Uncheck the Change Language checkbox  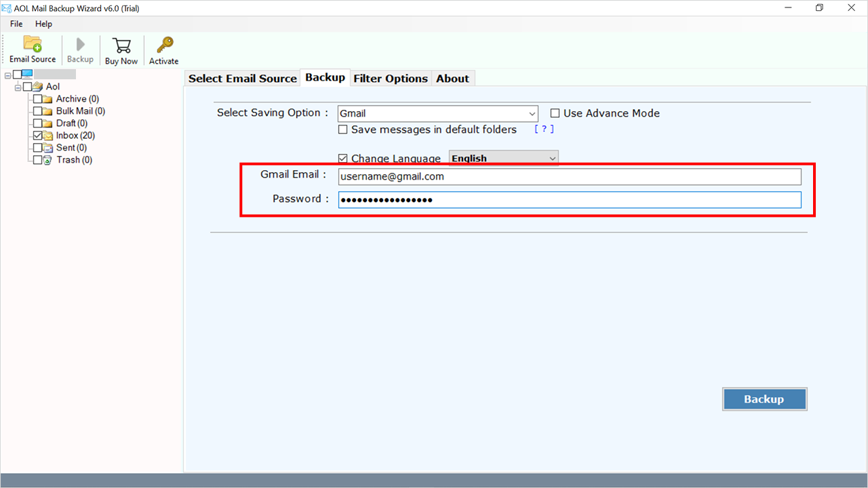pos(343,159)
